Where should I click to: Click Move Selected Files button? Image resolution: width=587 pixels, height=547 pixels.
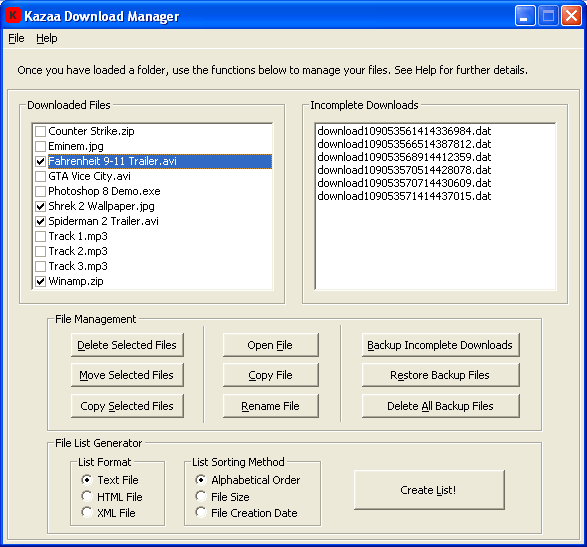127,375
